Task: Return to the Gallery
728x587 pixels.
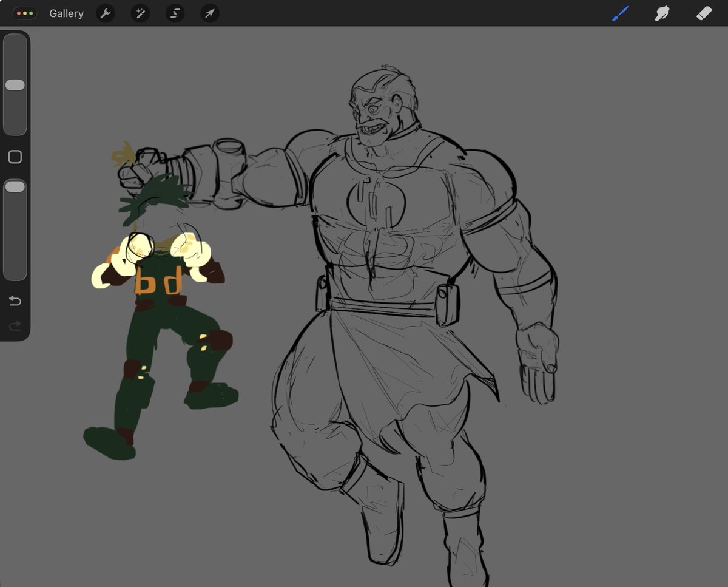Action: (66, 13)
